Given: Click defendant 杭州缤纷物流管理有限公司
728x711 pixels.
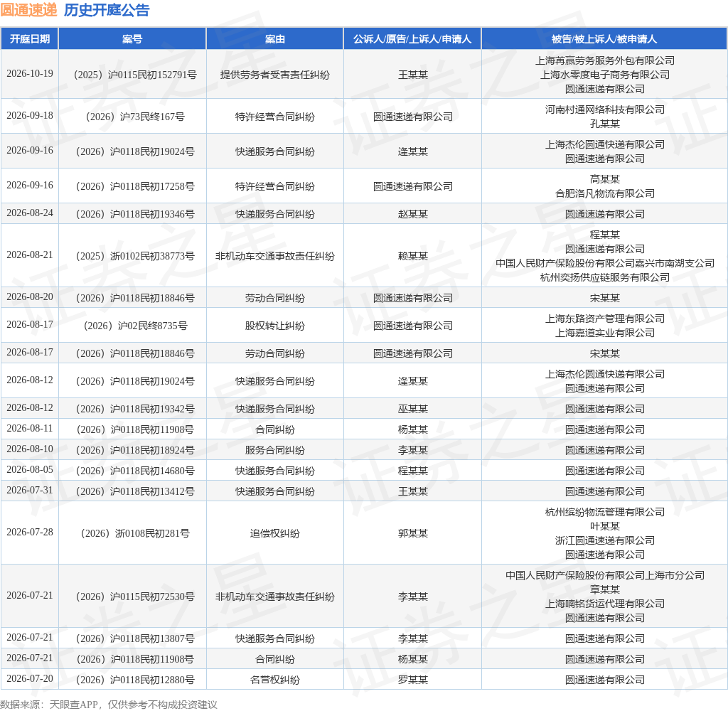Looking at the screenshot, I should tap(604, 512).
